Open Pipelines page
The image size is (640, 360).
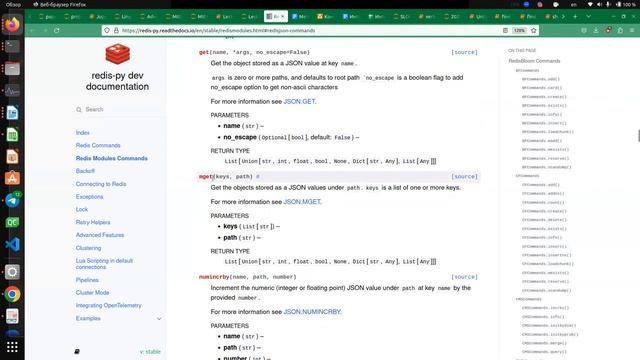(87, 280)
